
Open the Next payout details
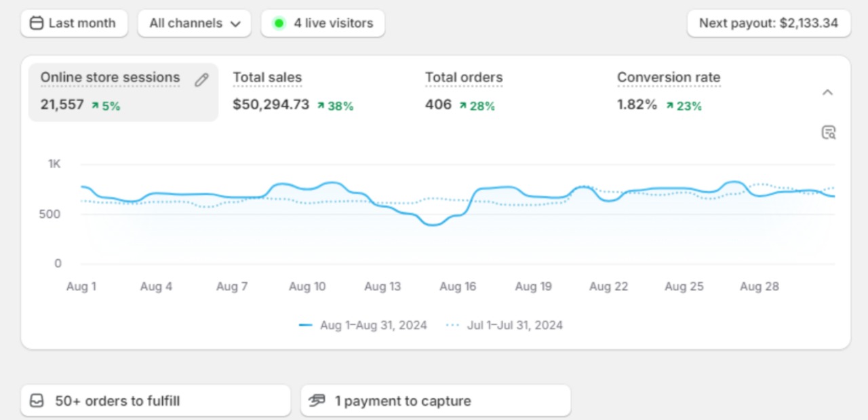coord(769,22)
